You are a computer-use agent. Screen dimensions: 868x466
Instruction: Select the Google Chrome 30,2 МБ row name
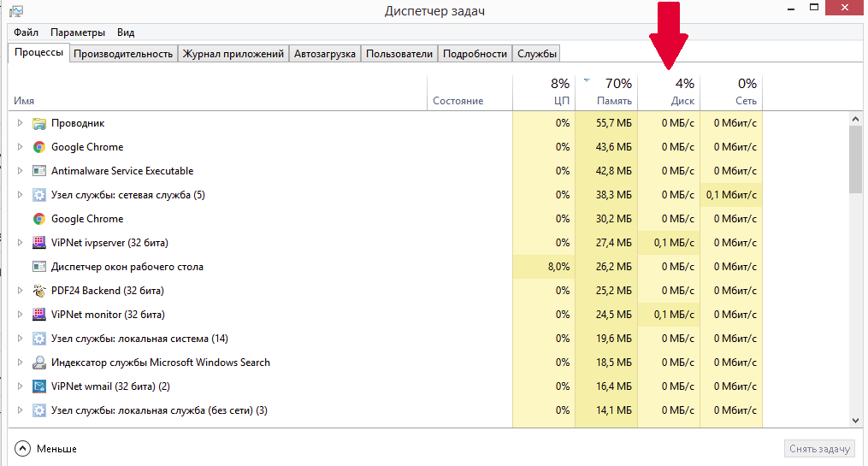(x=87, y=219)
